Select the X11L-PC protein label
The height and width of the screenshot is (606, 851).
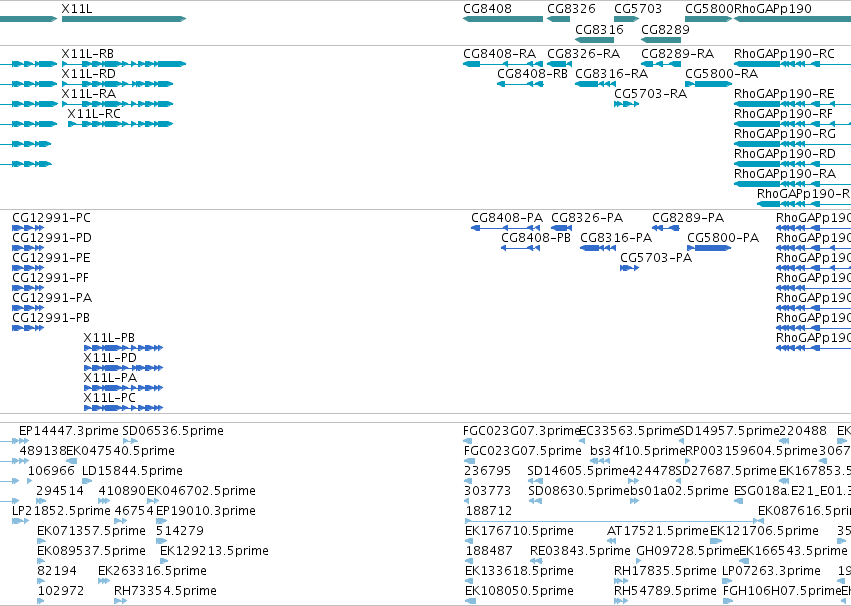pyautogui.click(x=110, y=398)
